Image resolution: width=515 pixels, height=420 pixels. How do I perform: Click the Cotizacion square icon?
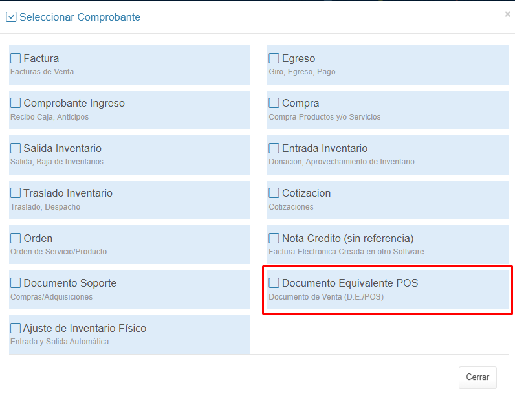274,193
